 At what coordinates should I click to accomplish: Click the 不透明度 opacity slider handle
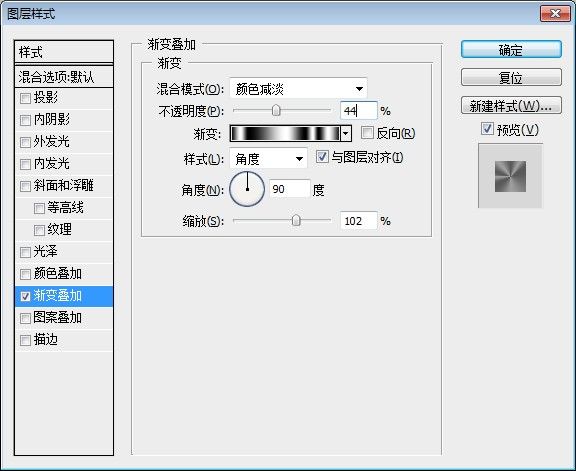pyautogui.click(x=276, y=110)
